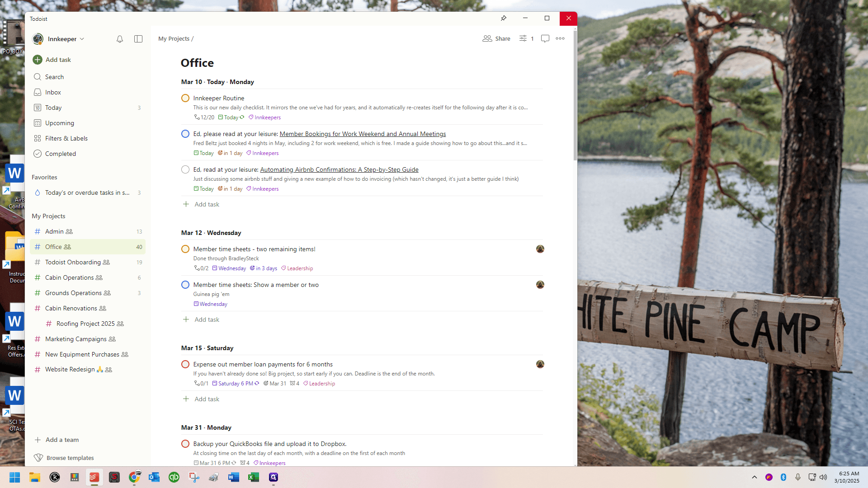Viewport: 868px width, 488px height.
Task: Open the project comments icon
Action: pos(545,38)
